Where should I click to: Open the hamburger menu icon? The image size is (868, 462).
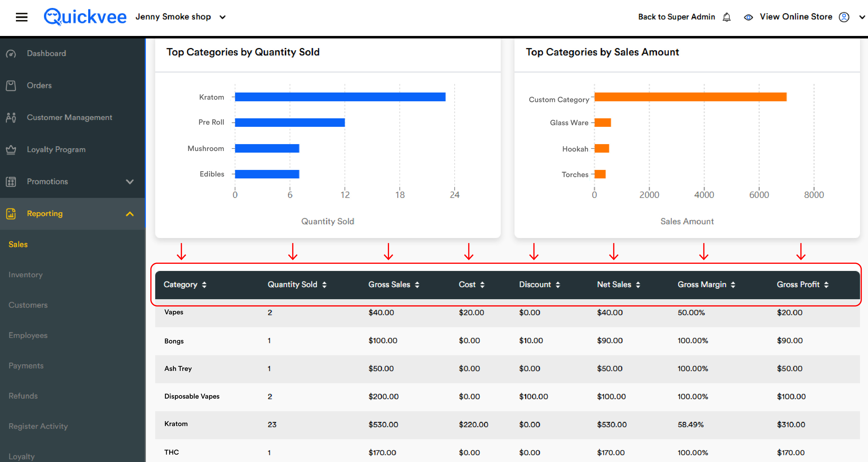click(22, 17)
